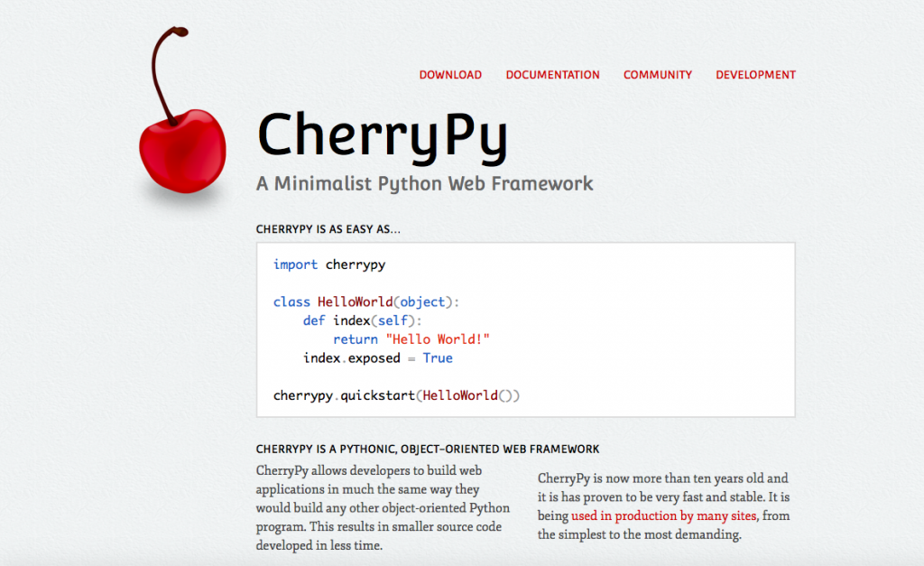Open the DOWNLOAD page

450,75
